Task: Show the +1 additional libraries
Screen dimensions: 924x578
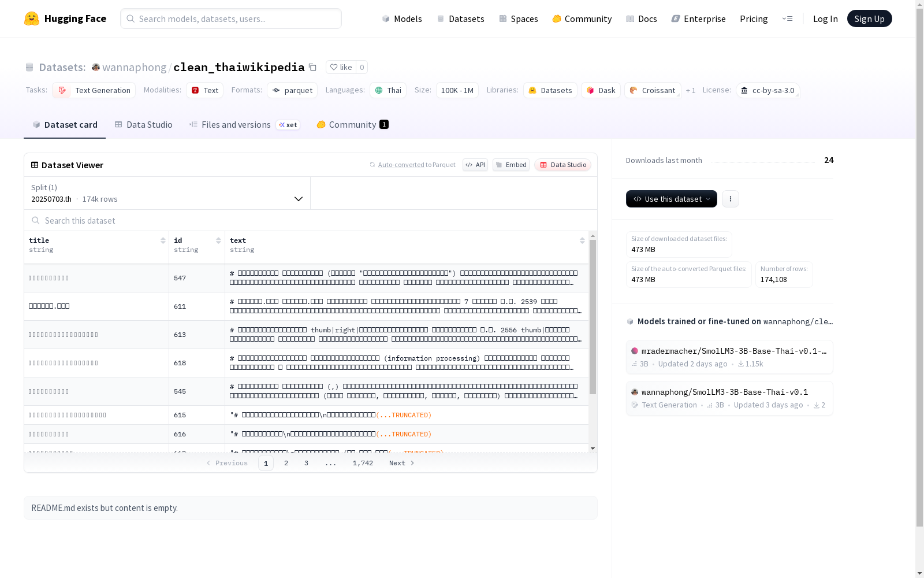Action: (x=691, y=90)
